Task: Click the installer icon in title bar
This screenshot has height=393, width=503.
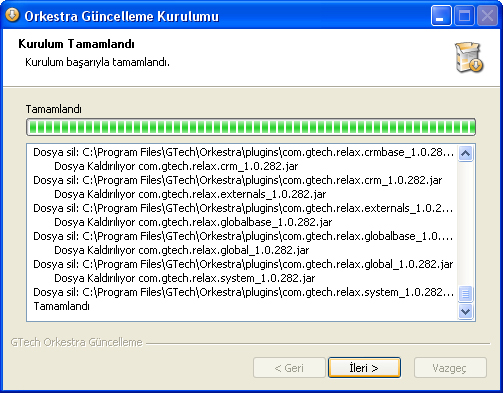Action: (12, 15)
